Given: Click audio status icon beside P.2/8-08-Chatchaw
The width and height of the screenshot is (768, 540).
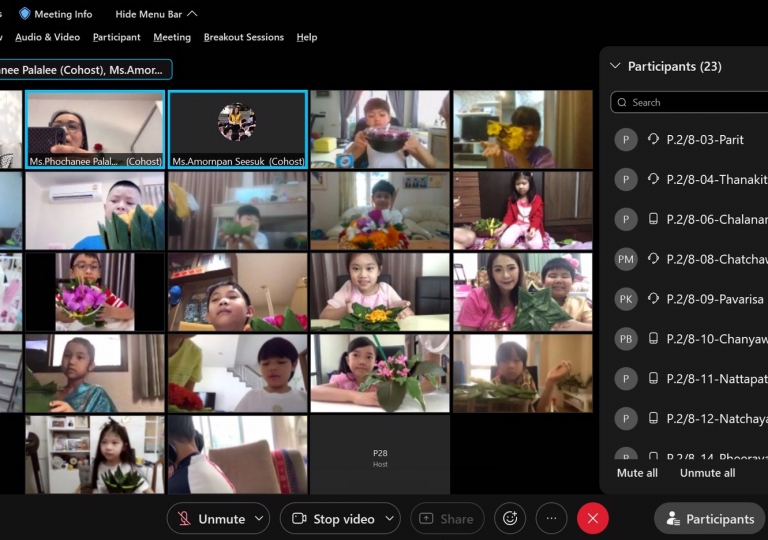Looking at the screenshot, I should pos(653,259).
